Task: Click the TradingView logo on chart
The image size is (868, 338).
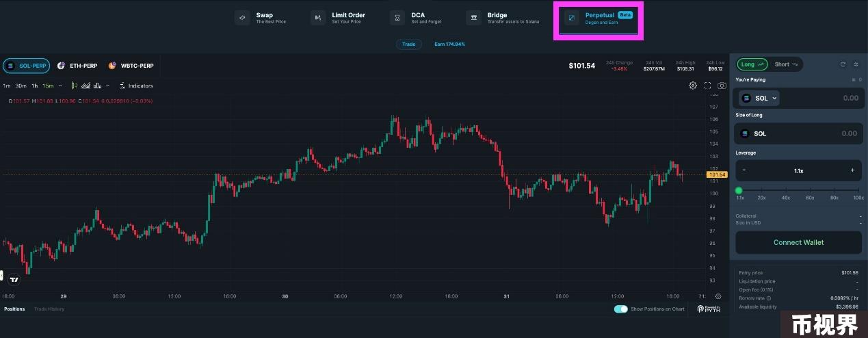Action: 14,279
